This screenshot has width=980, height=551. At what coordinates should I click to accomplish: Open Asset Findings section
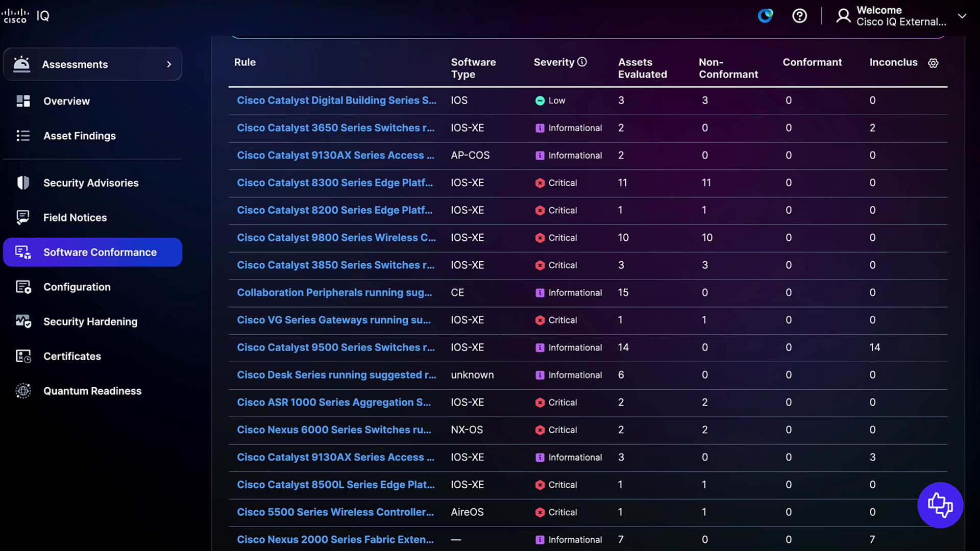pos(80,136)
